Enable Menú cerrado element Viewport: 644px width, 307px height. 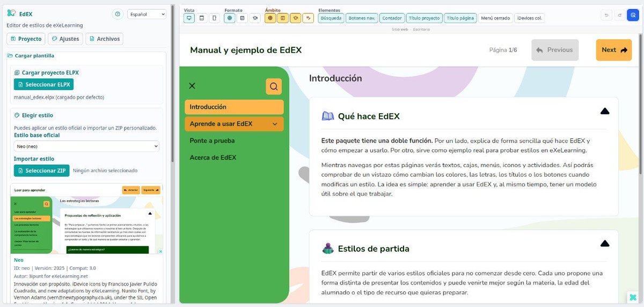tap(495, 18)
